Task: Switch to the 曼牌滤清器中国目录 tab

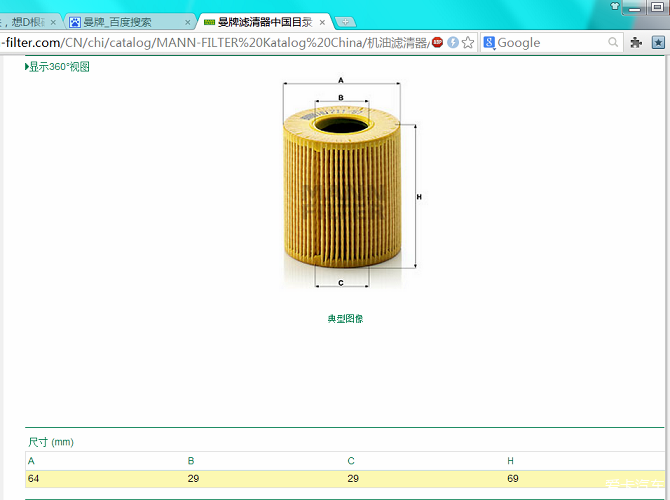Action: click(x=265, y=22)
